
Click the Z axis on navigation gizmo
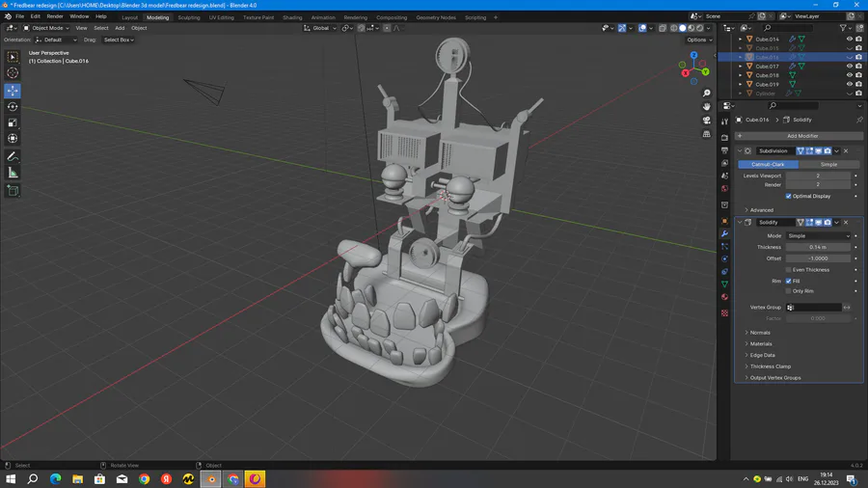693,55
